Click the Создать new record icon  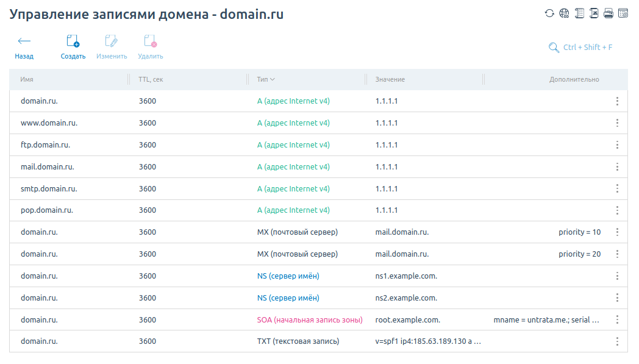(73, 41)
